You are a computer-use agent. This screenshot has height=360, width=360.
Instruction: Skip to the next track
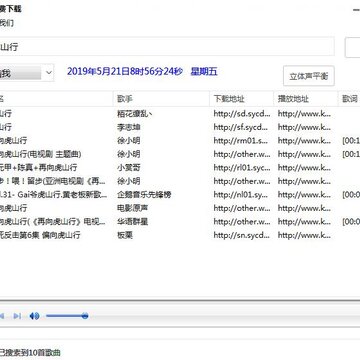click(17, 316)
